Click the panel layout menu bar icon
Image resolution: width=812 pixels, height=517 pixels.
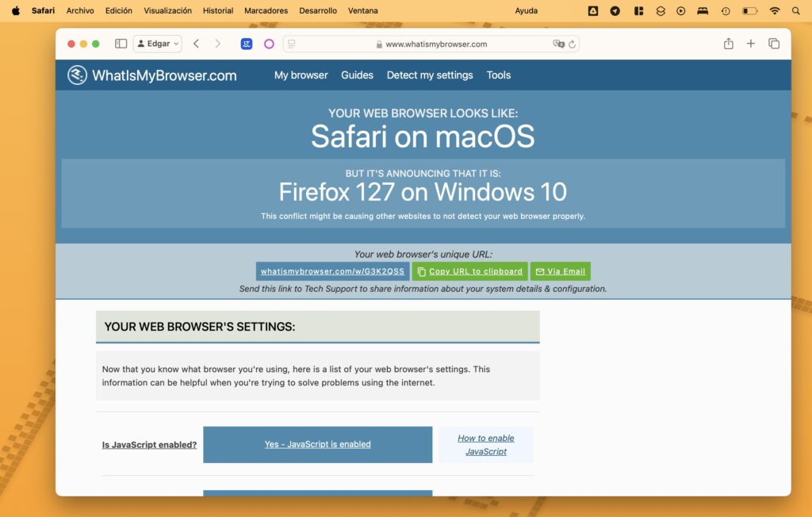[x=638, y=10]
